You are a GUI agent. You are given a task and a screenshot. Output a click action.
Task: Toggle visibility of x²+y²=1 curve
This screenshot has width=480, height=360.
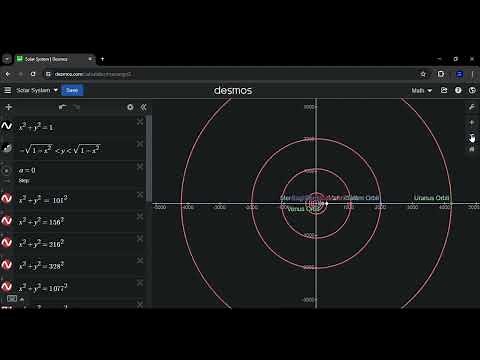click(7, 126)
